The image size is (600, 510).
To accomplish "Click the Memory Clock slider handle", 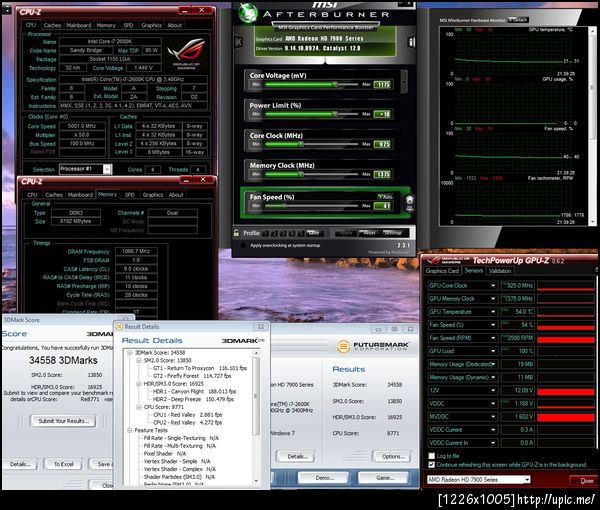I will 301,174.
